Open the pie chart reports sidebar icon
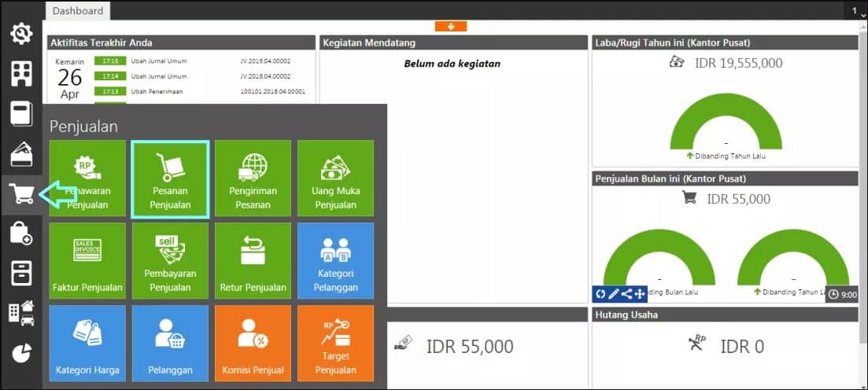Viewport: 868px width, 390px height. click(21, 354)
